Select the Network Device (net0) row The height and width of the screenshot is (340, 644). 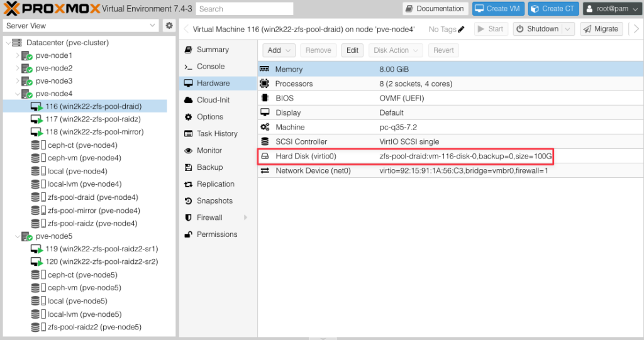(450, 170)
